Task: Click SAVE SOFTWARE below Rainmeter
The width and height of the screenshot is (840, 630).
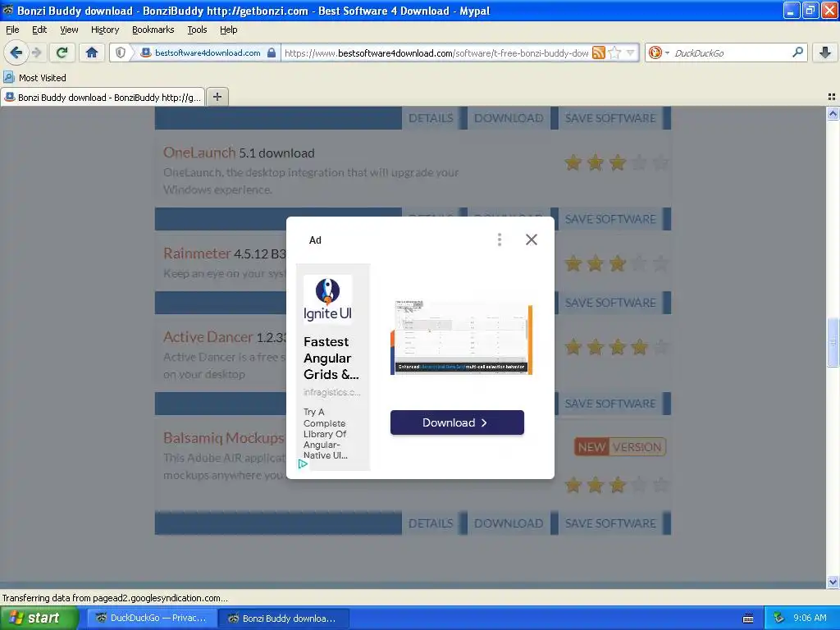Action: [x=610, y=303]
